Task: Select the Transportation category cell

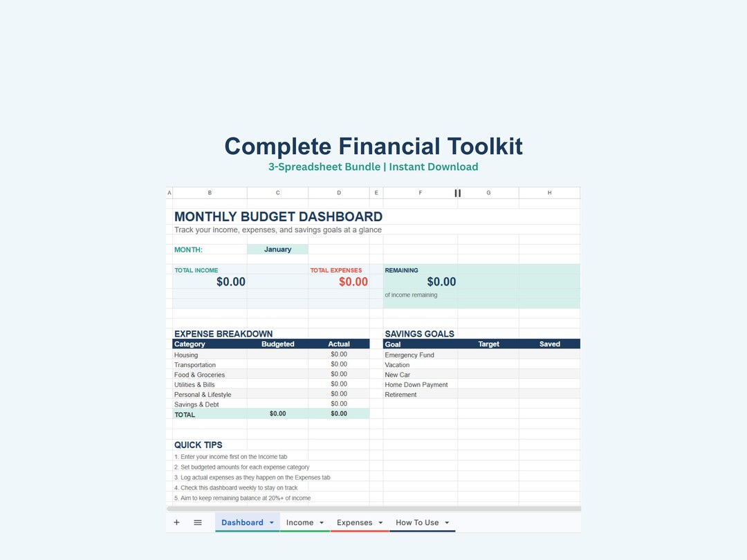Action: (x=210, y=365)
